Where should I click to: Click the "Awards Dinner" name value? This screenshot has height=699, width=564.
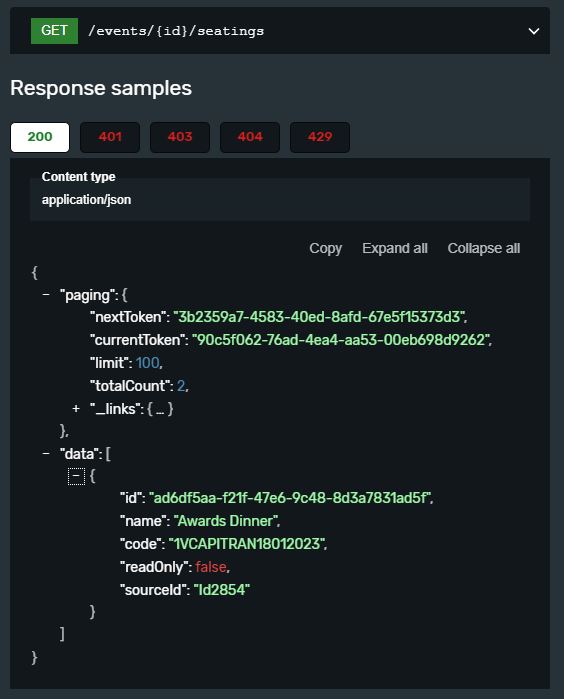tap(226, 521)
